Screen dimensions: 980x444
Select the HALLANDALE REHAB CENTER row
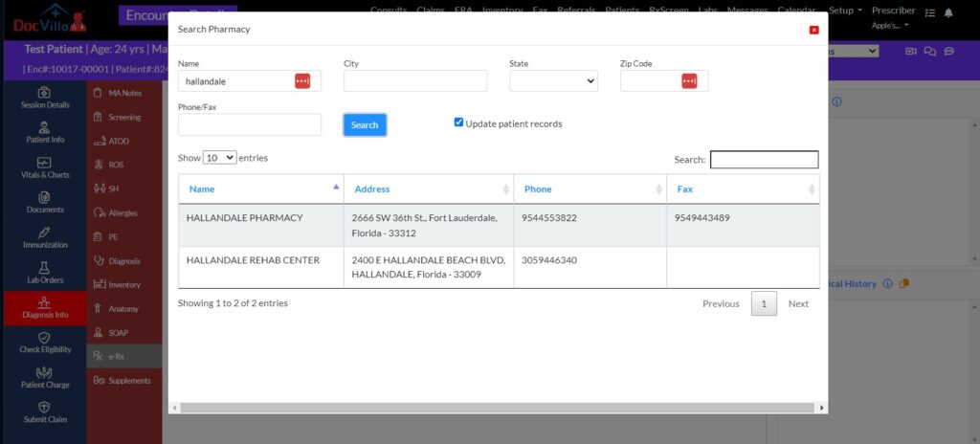point(499,267)
